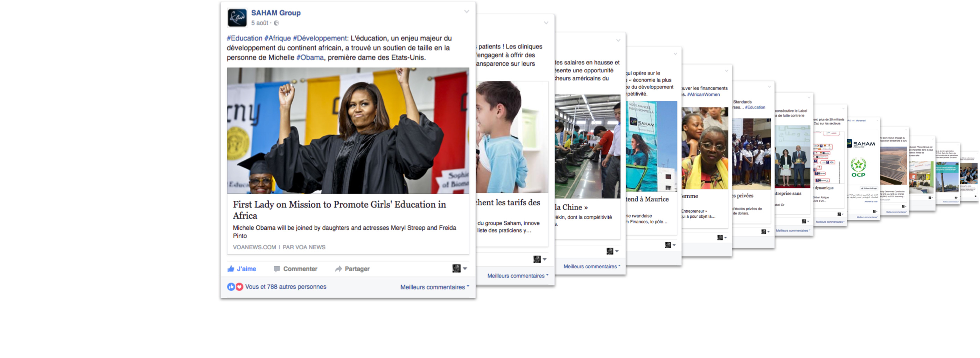Open options chevron on the China salaries post
Image resolution: width=980 pixels, height=358 pixels.
click(x=618, y=40)
